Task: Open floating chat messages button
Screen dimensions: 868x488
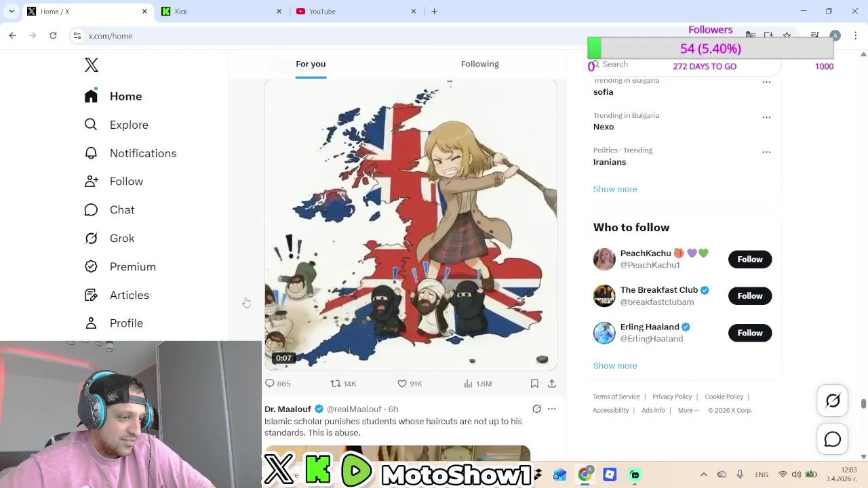Action: [x=833, y=440]
